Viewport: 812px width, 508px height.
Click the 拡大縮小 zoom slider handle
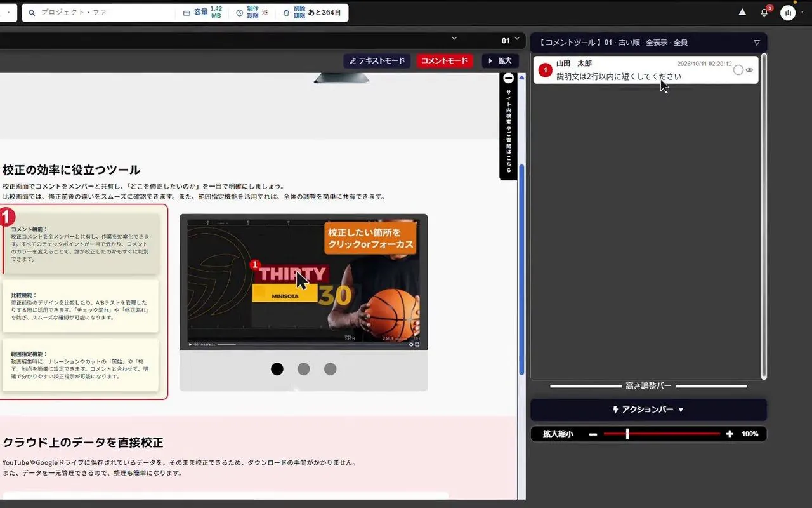pos(627,434)
